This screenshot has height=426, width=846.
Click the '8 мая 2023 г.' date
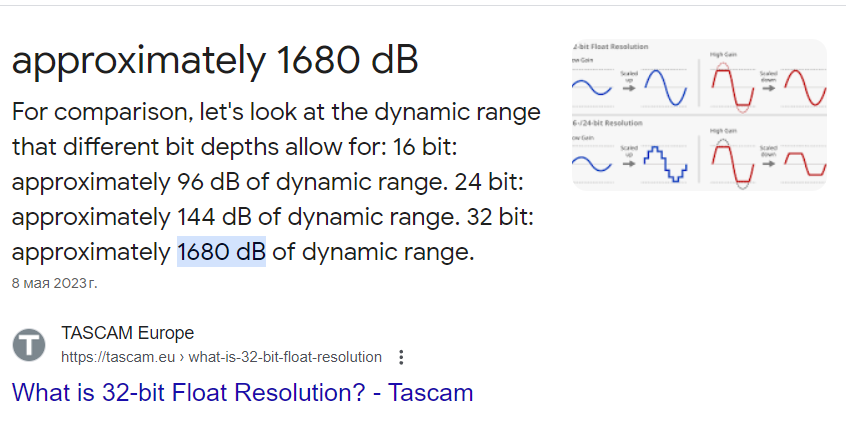[54, 283]
